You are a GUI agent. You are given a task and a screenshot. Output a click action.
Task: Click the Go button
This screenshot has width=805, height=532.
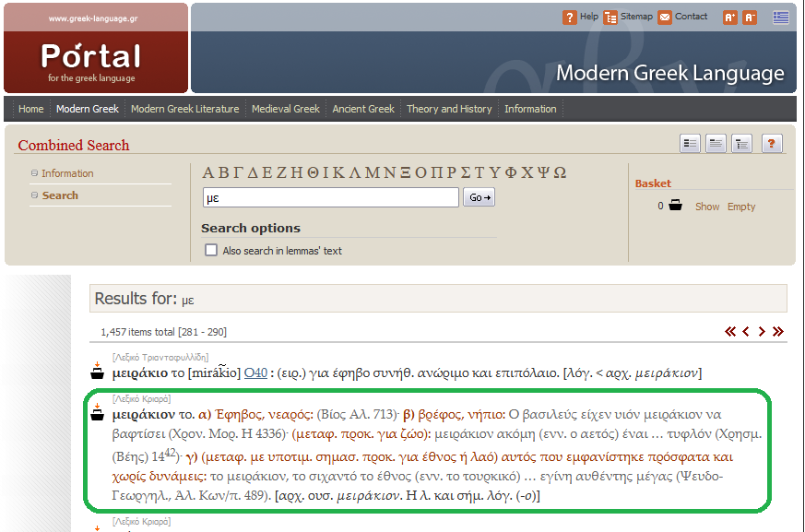pos(479,197)
